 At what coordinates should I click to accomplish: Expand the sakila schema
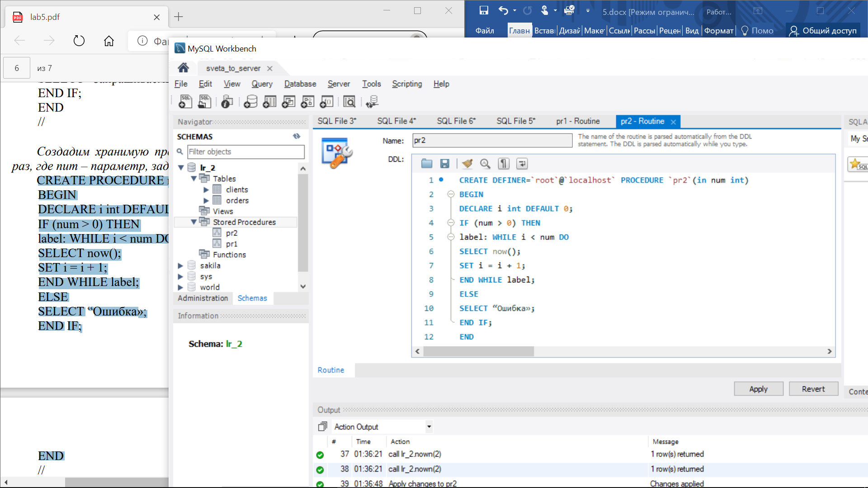pyautogui.click(x=180, y=265)
